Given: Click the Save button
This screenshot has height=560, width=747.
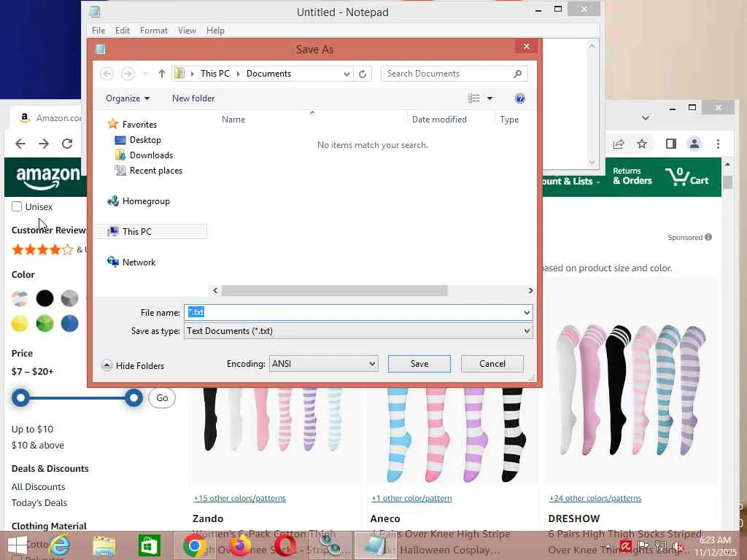Looking at the screenshot, I should (419, 364).
